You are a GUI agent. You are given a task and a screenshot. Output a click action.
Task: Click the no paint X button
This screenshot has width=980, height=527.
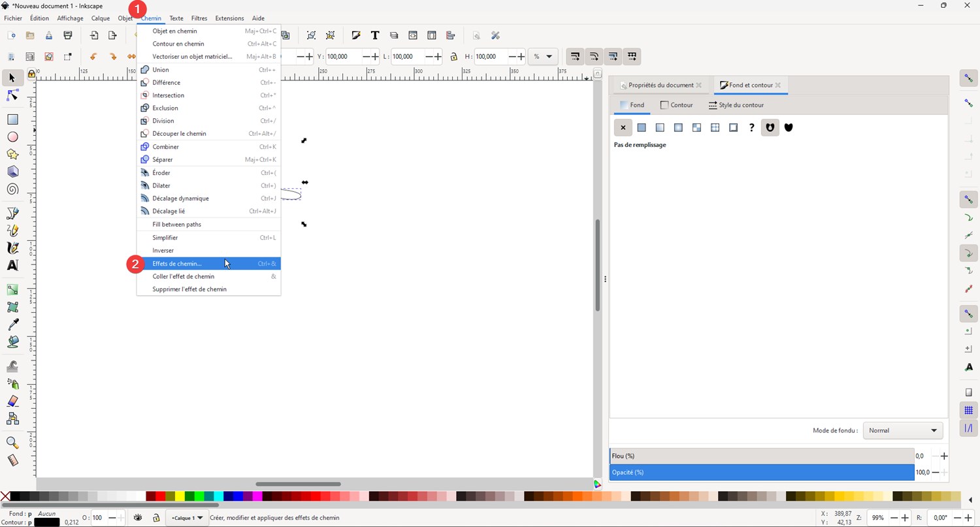pyautogui.click(x=623, y=127)
